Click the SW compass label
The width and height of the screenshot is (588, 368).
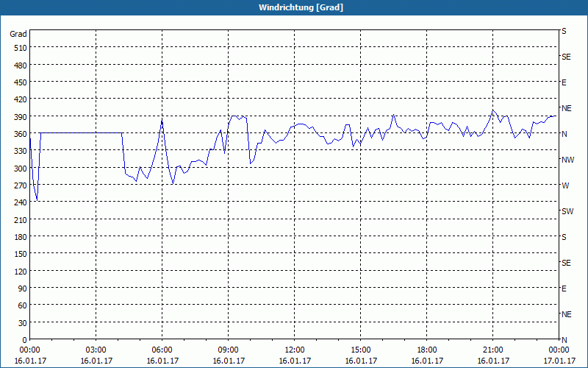[567, 211]
